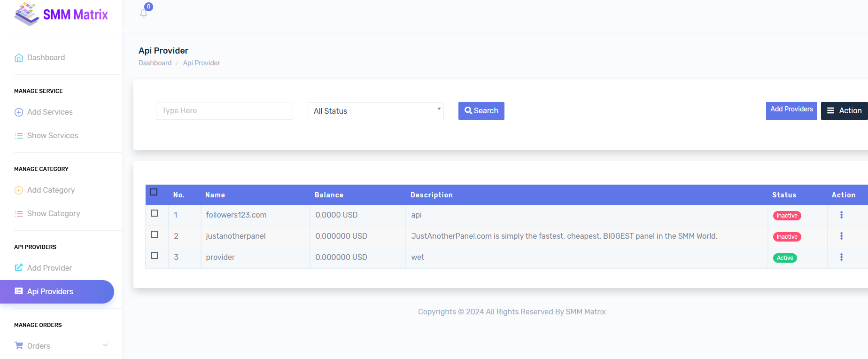Screen dimensions: 868x359
Task: Open the notification bell
Action: pyautogui.click(x=144, y=13)
